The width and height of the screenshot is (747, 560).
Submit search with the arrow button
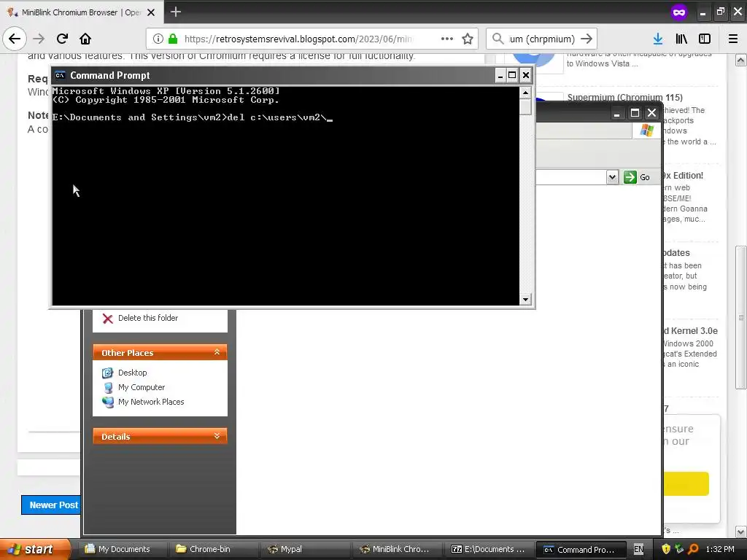click(587, 39)
